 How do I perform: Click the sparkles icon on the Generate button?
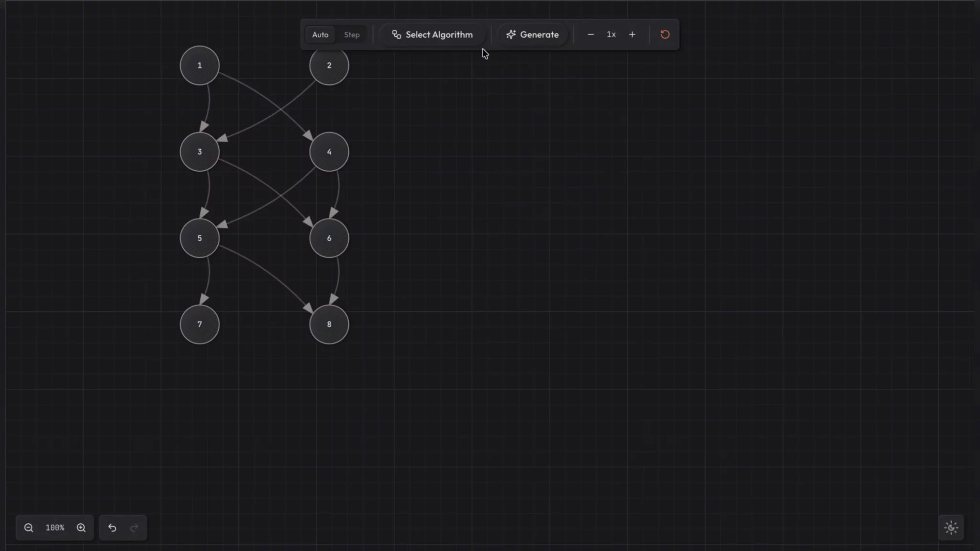511,34
